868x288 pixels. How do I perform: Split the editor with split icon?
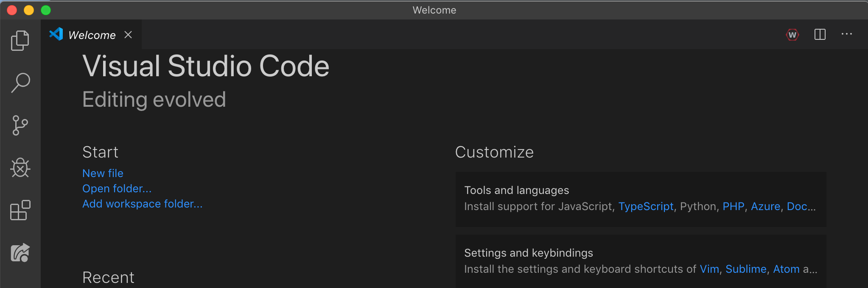click(x=820, y=34)
